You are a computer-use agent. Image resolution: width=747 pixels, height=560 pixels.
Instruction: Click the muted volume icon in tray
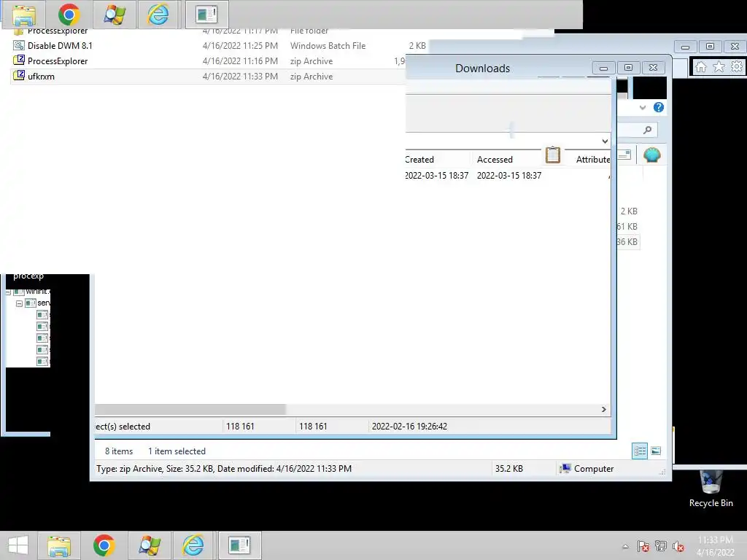[678, 546]
